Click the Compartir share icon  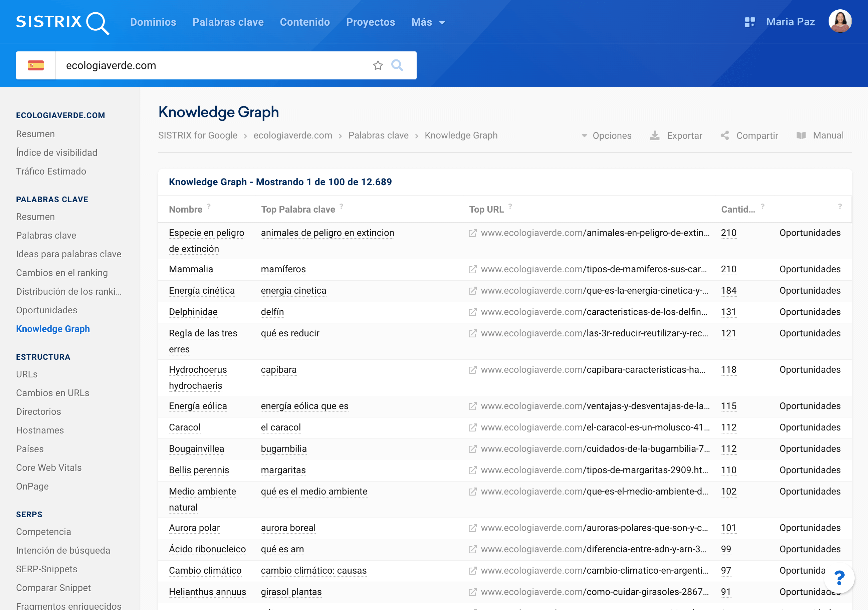click(724, 136)
